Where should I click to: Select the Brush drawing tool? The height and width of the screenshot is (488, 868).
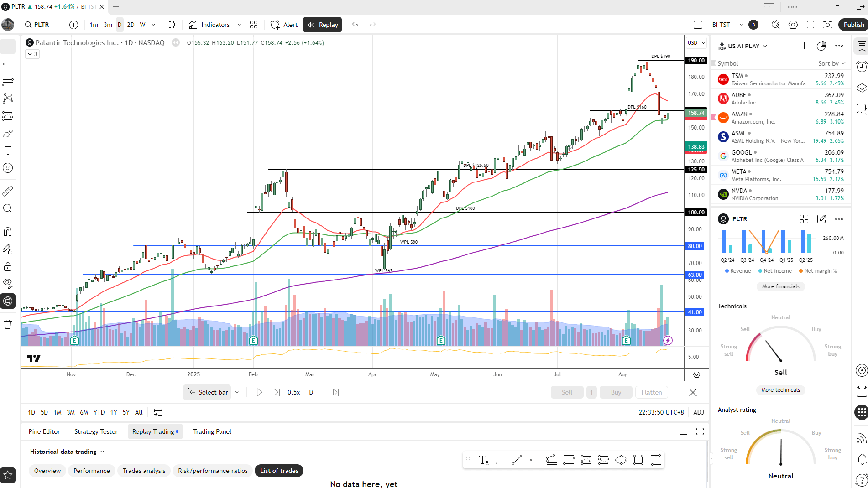tap(8, 133)
